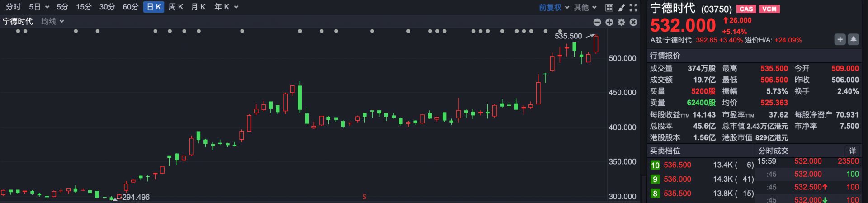Screen dimensions: 868x203
Task: Click the 成交量 374万股 value
Action: [x=702, y=68]
